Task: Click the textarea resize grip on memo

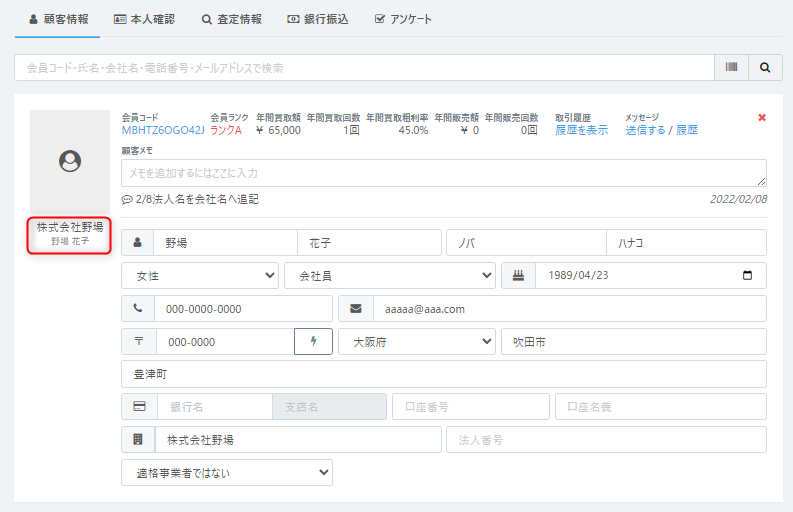Action: [762, 182]
